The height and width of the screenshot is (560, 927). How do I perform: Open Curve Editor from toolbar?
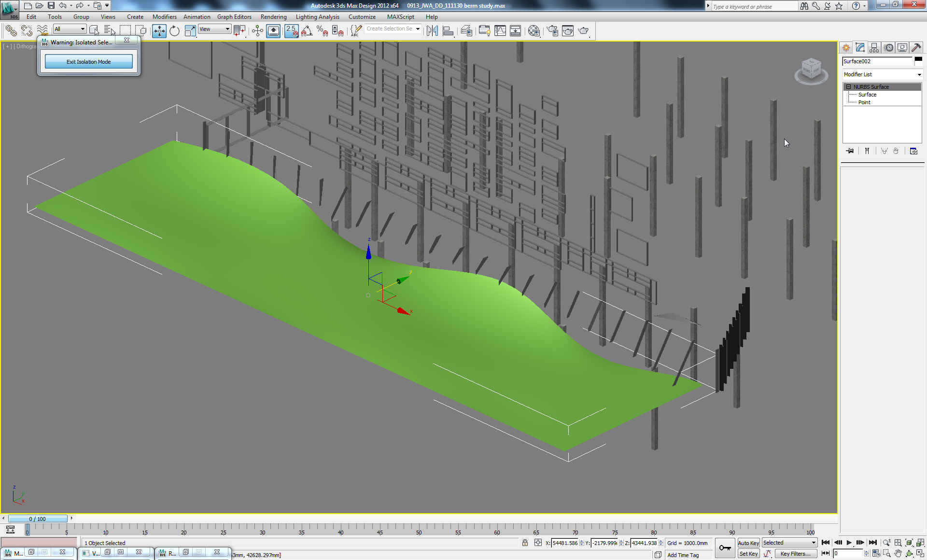(500, 31)
